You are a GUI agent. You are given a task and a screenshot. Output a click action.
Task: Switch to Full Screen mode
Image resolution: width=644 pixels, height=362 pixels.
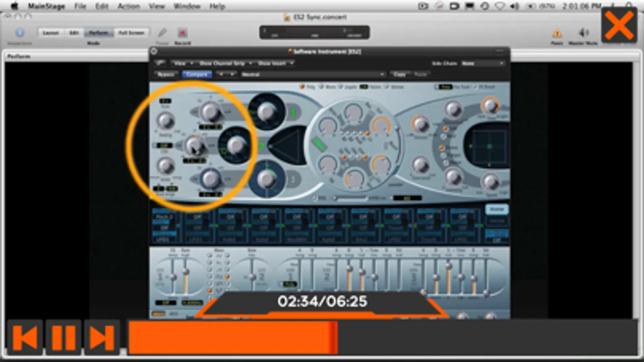[x=131, y=33]
